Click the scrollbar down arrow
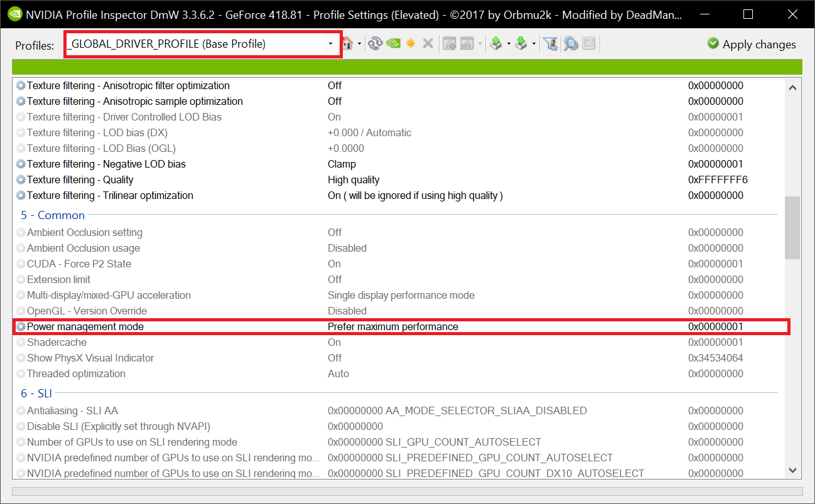This screenshot has width=815, height=504. pos(792,469)
